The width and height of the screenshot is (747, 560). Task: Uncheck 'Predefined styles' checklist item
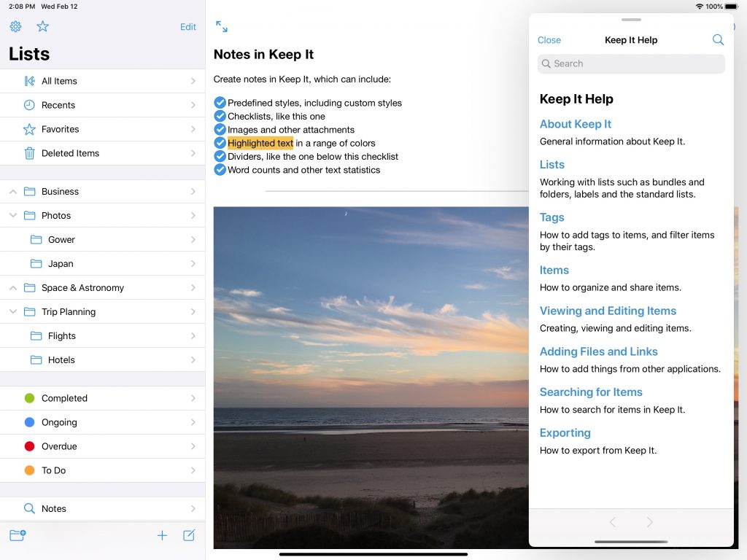tap(220, 103)
